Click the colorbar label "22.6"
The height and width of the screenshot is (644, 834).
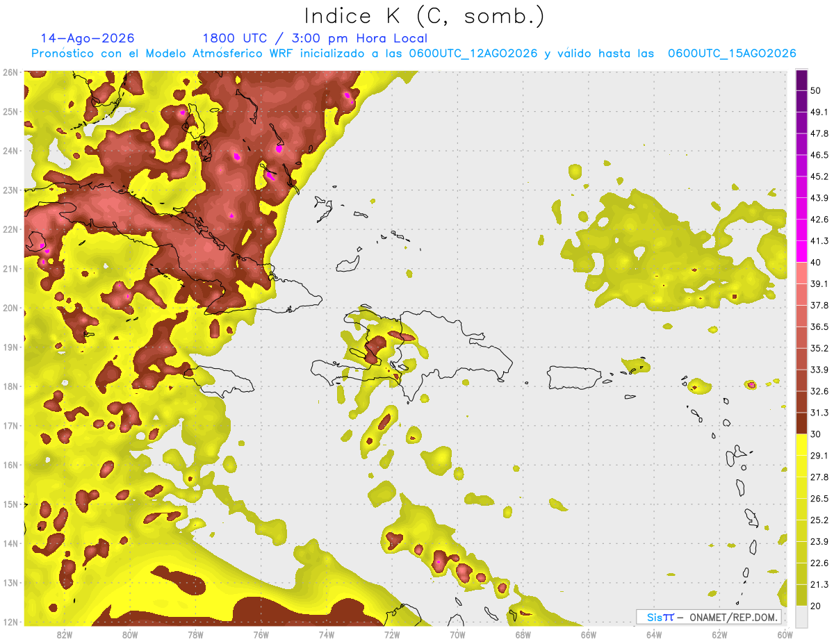click(819, 563)
